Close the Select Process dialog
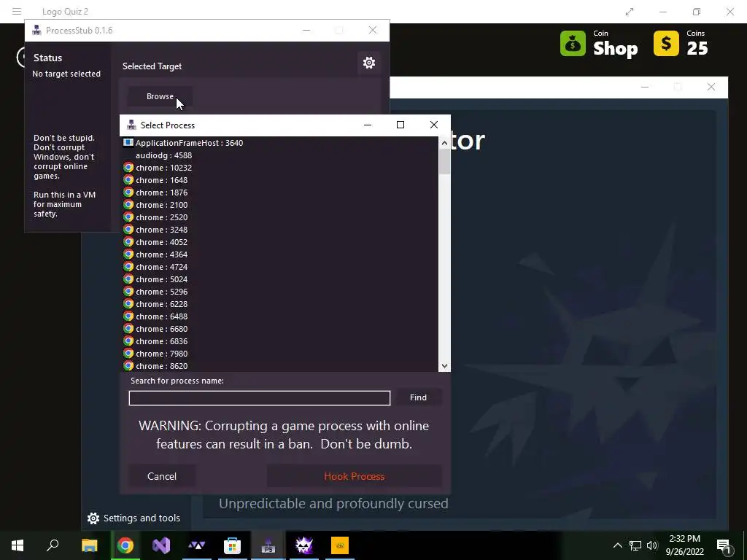 [433, 125]
